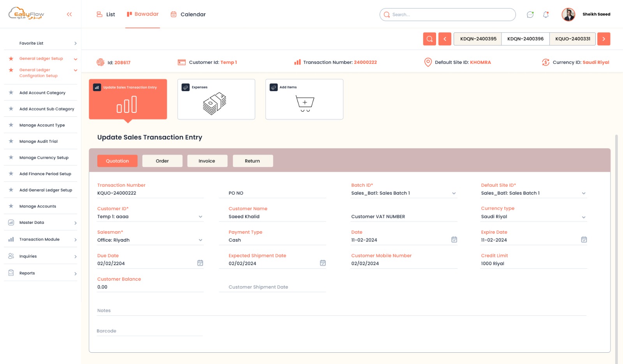Image resolution: width=623 pixels, height=364 pixels.
Task: Select the Return tab
Action: point(253,161)
